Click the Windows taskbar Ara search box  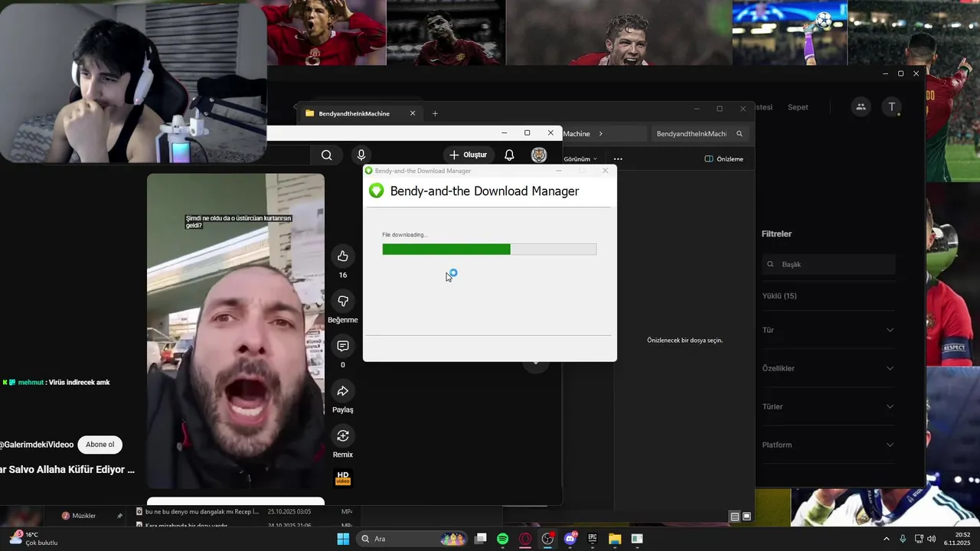point(413,539)
